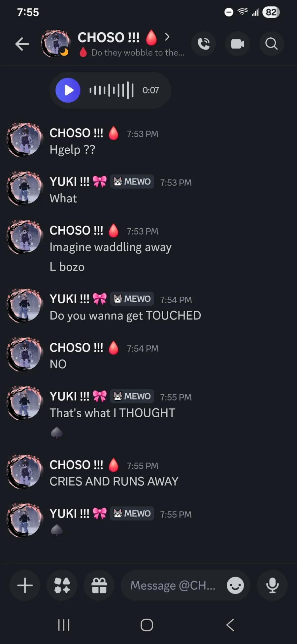Image resolution: width=297 pixels, height=644 pixels.
Task: Go back using the header arrow
Action: [x=22, y=44]
